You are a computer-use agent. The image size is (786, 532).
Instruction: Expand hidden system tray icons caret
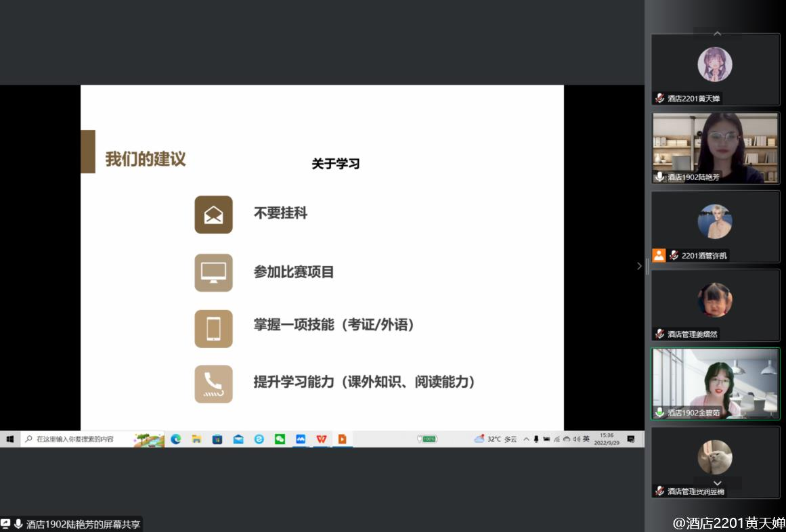(x=526, y=439)
